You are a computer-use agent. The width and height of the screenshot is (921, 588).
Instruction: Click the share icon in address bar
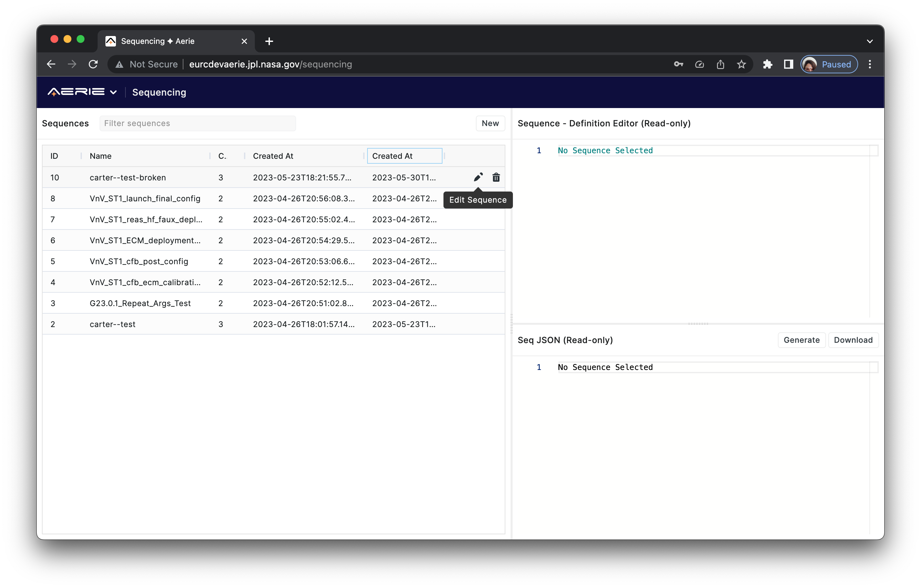point(720,64)
